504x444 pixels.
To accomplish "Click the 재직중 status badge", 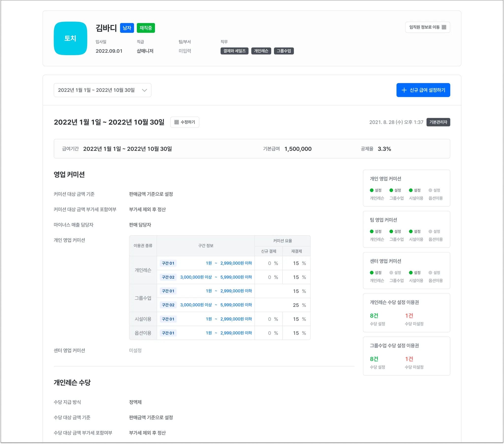I will pyautogui.click(x=146, y=28).
